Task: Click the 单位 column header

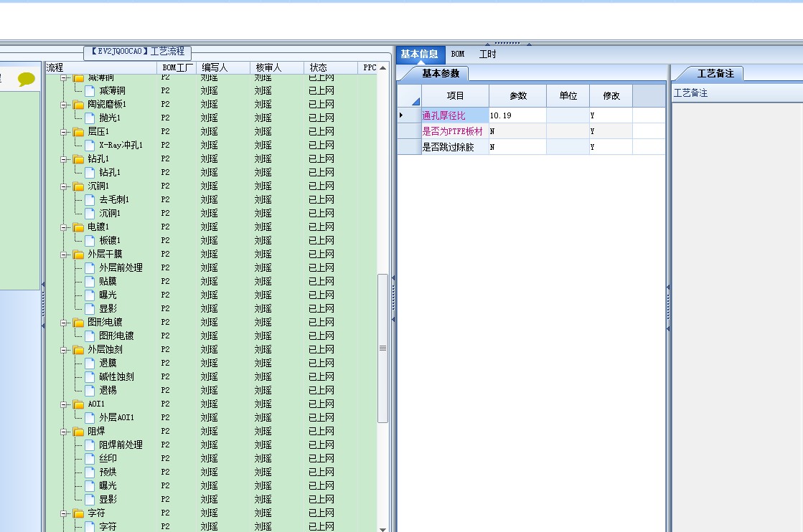Action: [568, 95]
